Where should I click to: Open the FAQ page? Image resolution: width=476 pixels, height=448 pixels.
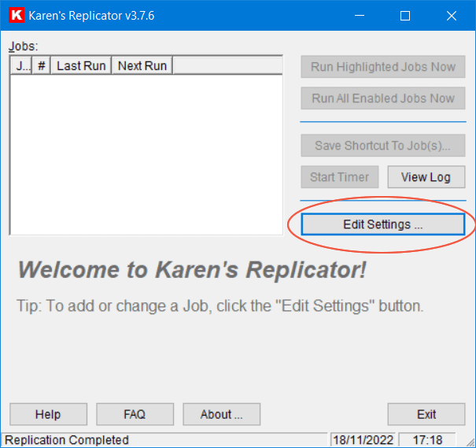135,414
